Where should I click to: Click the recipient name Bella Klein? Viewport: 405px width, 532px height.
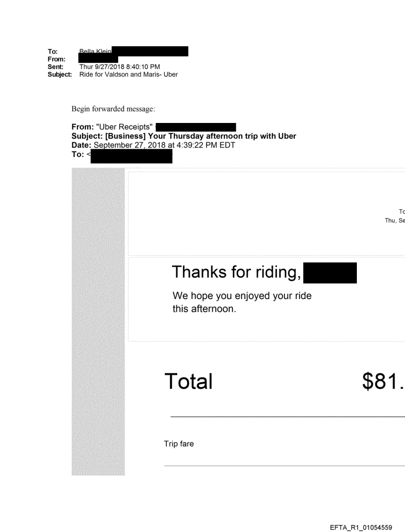pyautogui.click(x=95, y=51)
